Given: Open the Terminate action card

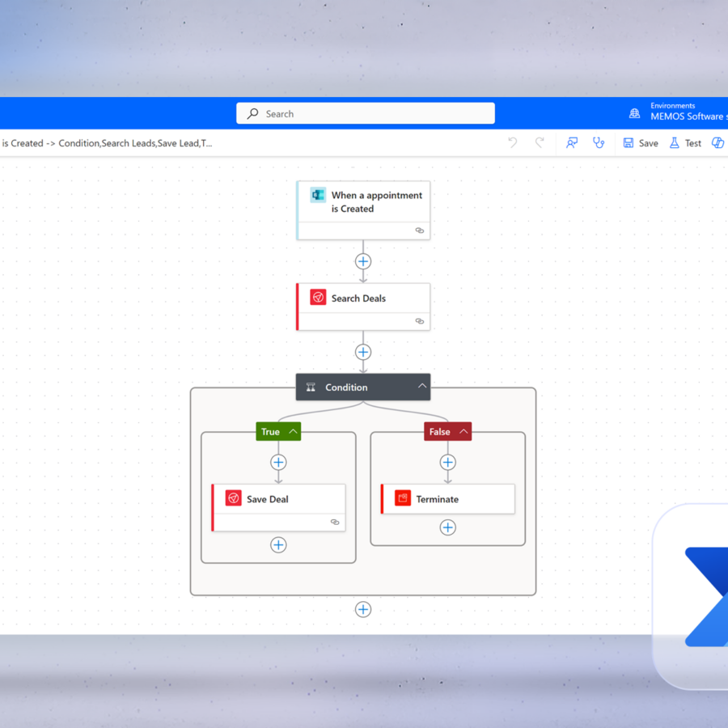Looking at the screenshot, I should 447,499.
